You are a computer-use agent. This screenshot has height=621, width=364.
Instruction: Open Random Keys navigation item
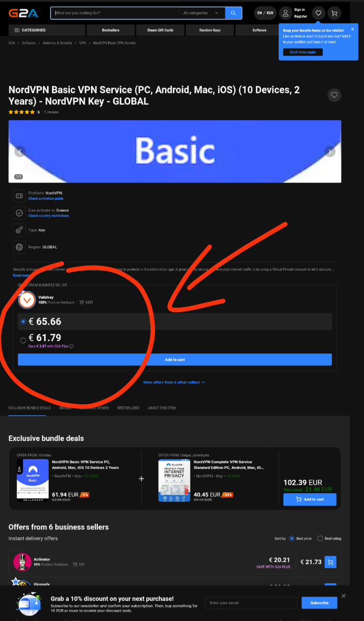click(210, 30)
